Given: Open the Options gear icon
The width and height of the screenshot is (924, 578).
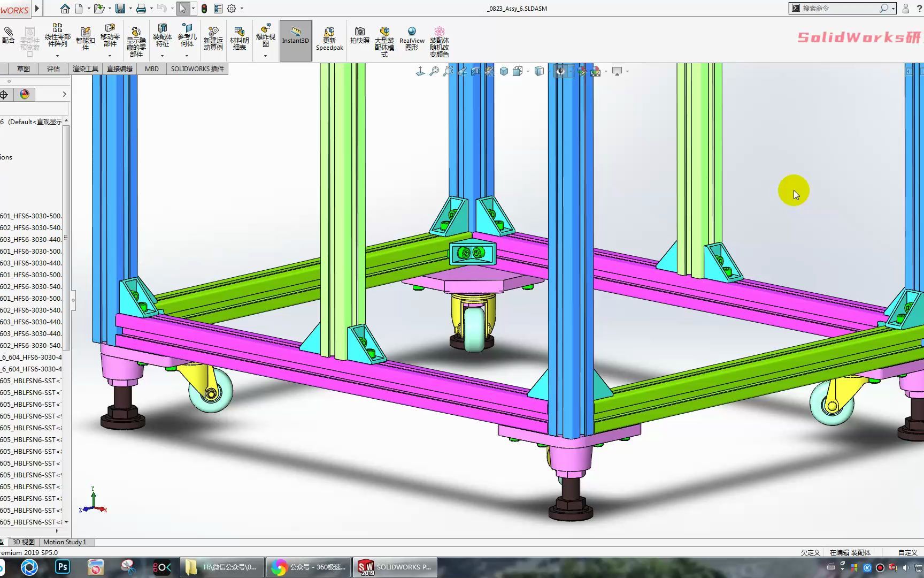Looking at the screenshot, I should pyautogui.click(x=232, y=9).
